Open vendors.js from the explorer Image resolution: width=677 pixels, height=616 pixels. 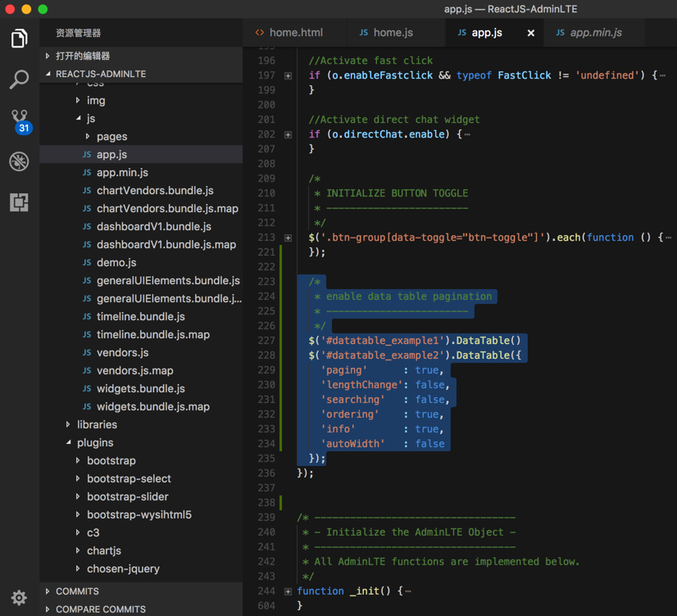tap(122, 353)
